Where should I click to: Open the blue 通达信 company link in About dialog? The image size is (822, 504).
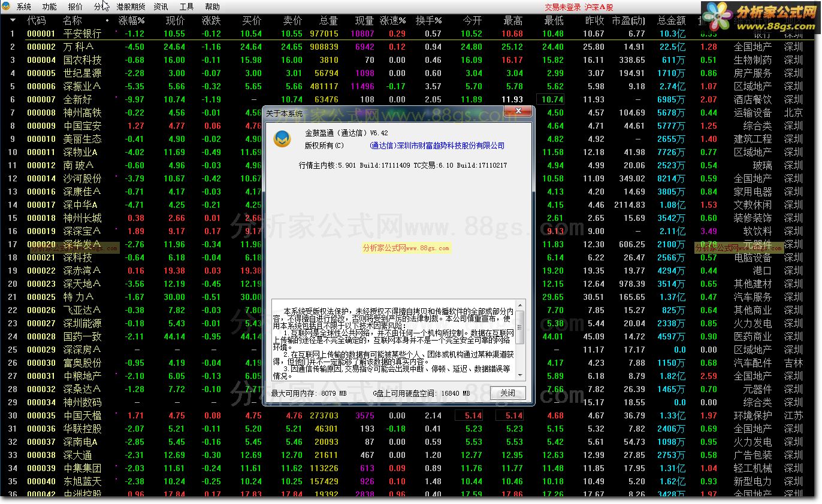[437, 146]
